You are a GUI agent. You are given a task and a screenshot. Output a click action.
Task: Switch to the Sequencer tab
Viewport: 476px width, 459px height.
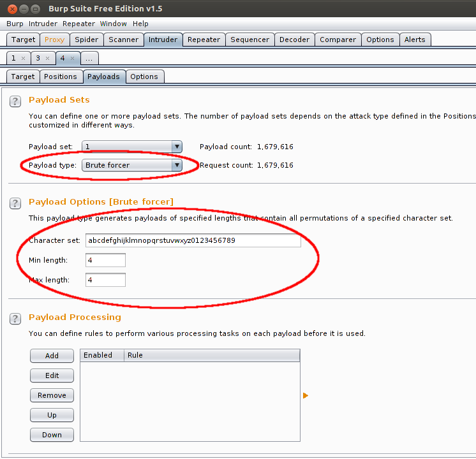tap(250, 40)
